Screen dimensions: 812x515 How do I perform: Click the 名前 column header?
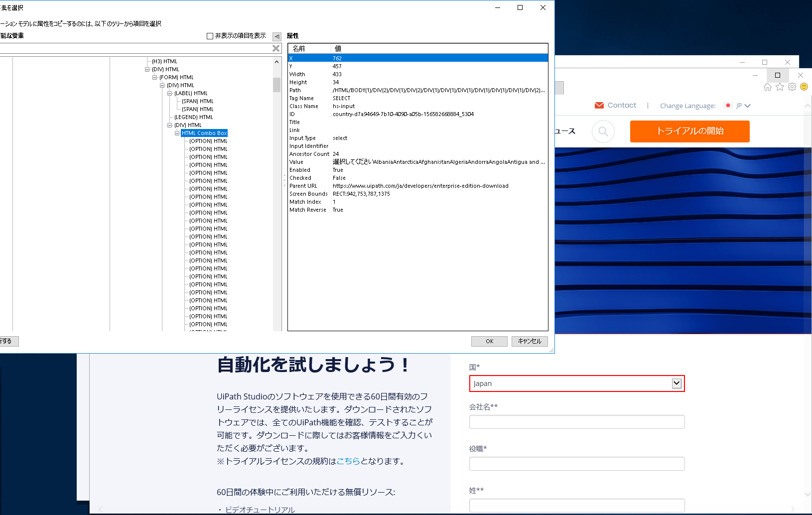(309, 48)
